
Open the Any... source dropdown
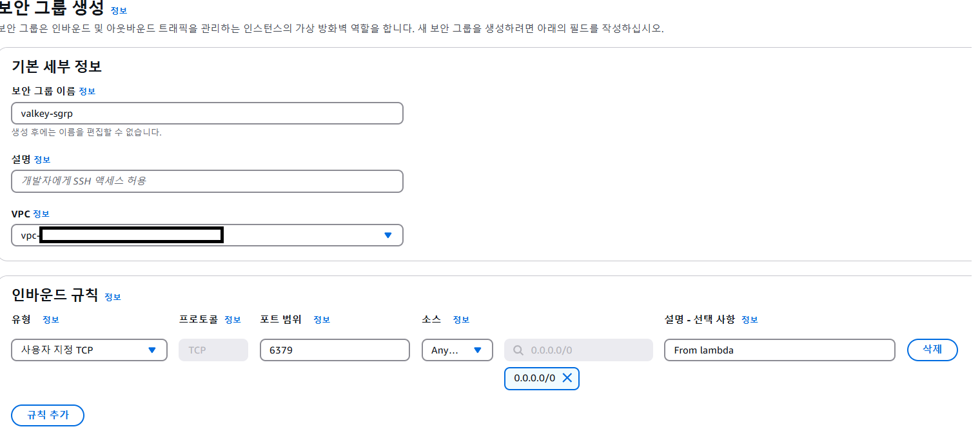[x=458, y=350]
